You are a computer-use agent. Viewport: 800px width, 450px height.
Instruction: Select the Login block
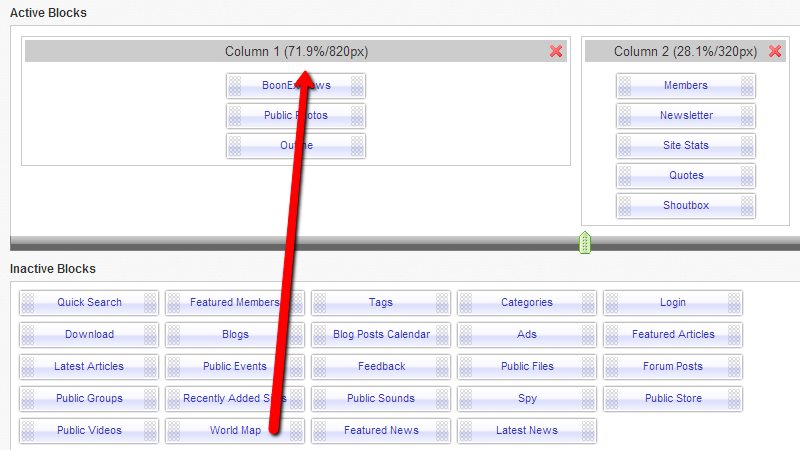point(673,303)
